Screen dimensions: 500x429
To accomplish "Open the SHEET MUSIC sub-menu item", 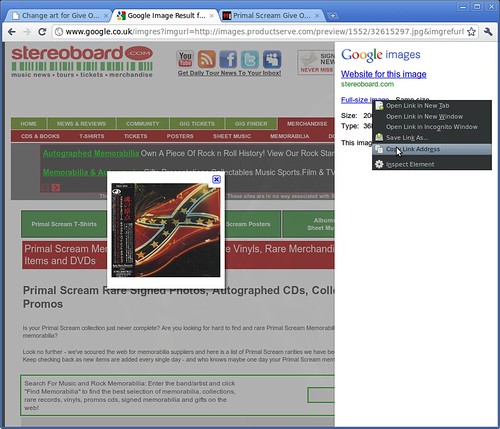I will pos(232,136).
